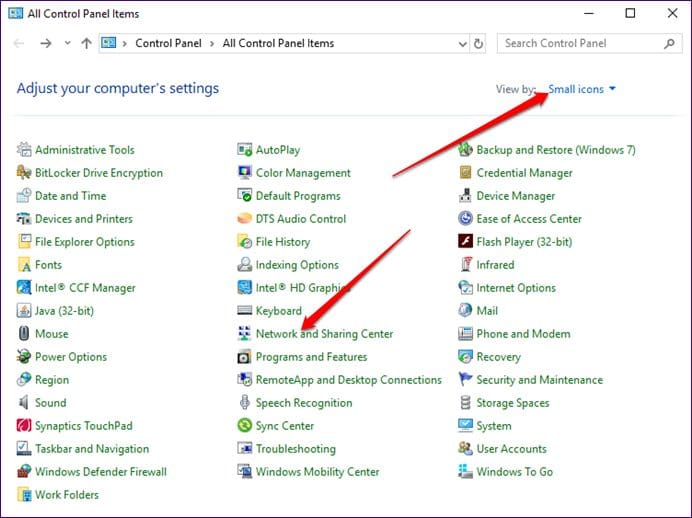The height and width of the screenshot is (518, 692).
Task: Open the Power Options icon
Action: coord(24,357)
